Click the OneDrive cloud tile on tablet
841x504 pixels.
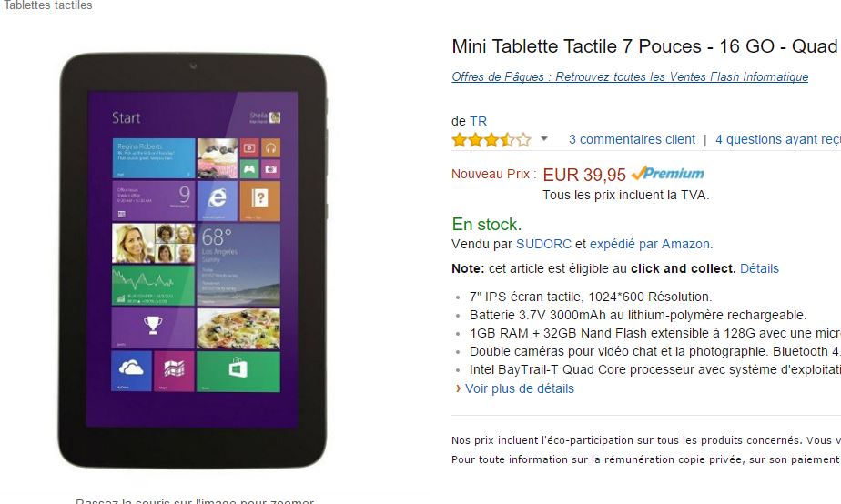(x=131, y=371)
